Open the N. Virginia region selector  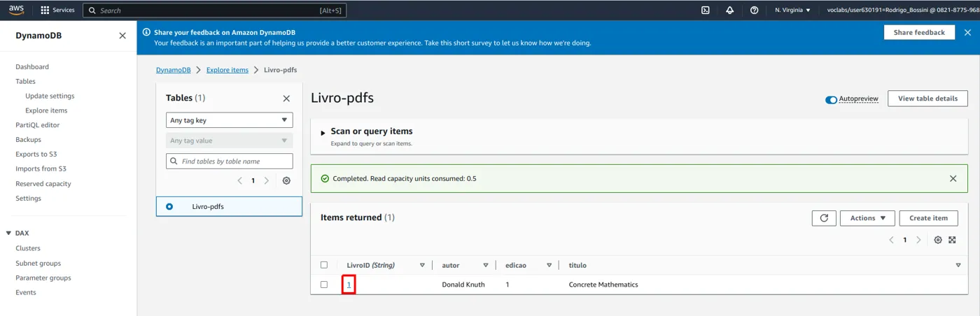point(792,10)
